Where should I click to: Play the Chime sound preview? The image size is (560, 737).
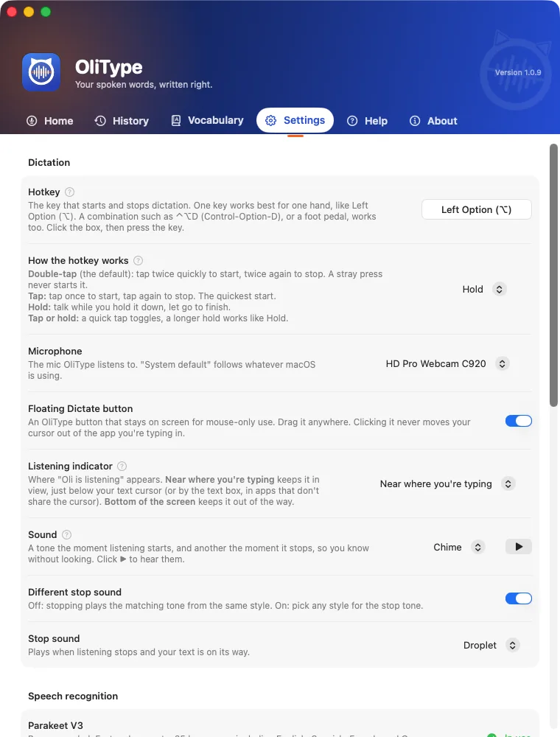(x=518, y=547)
